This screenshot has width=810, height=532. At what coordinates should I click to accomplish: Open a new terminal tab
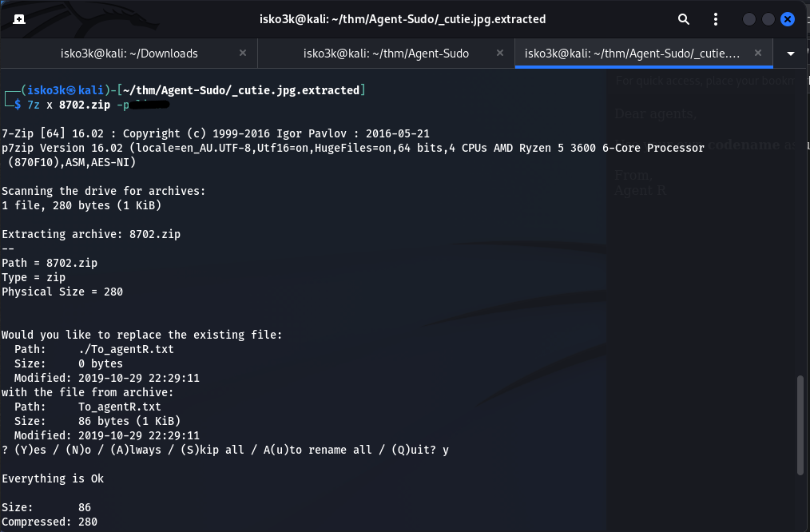(x=18, y=18)
